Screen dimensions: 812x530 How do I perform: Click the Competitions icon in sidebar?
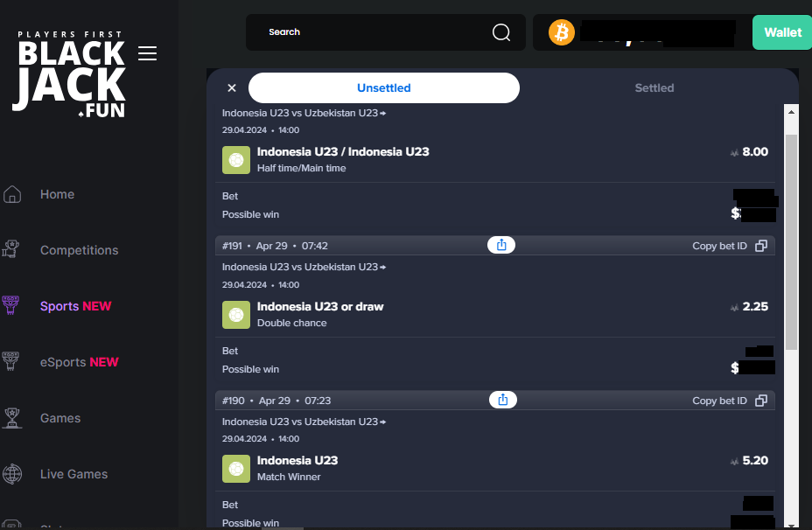point(10,250)
